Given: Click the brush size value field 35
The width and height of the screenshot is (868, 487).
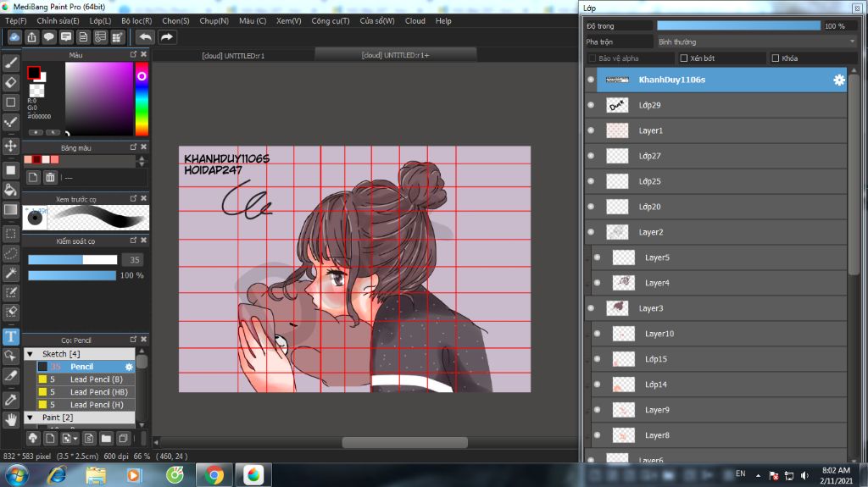Looking at the screenshot, I should 135,259.
